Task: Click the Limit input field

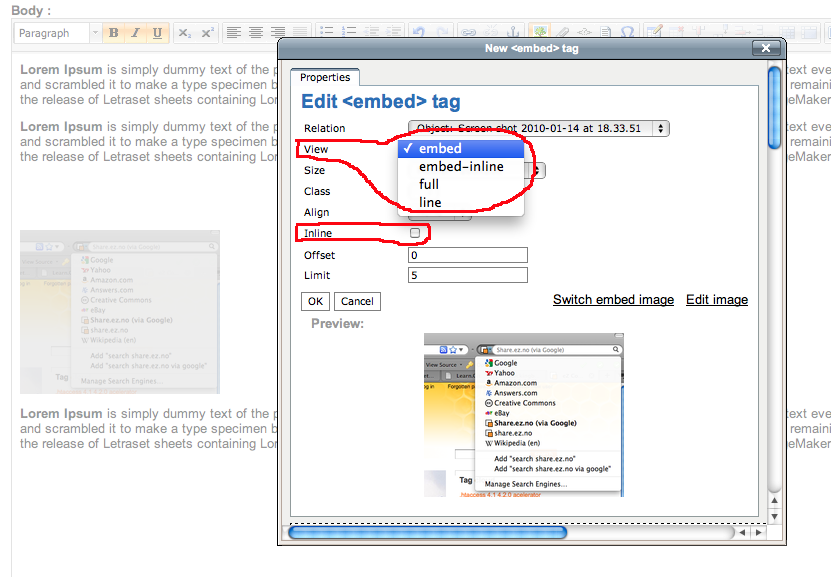Action: [x=467, y=276]
